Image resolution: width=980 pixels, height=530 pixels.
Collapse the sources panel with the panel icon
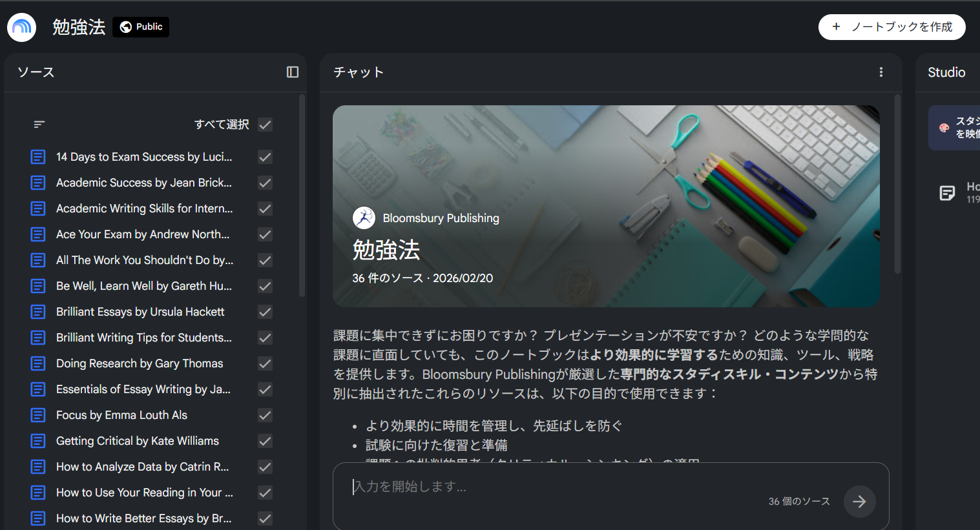click(x=293, y=72)
